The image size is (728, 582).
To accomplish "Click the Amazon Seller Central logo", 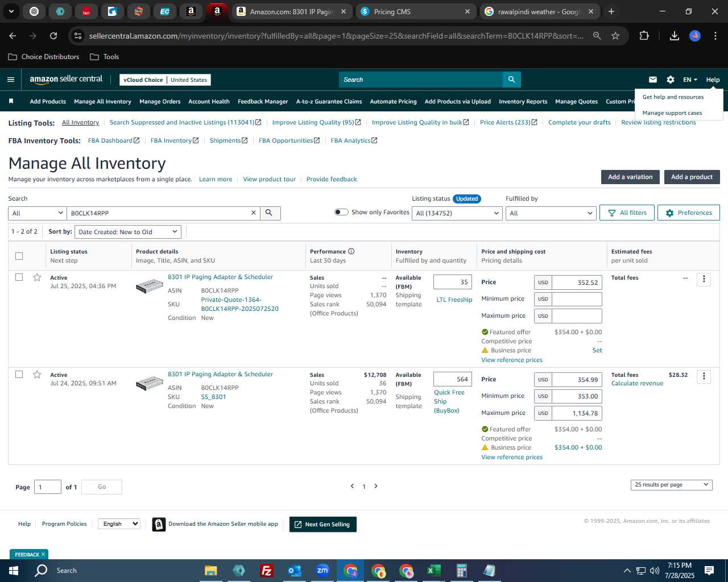I will click(66, 80).
